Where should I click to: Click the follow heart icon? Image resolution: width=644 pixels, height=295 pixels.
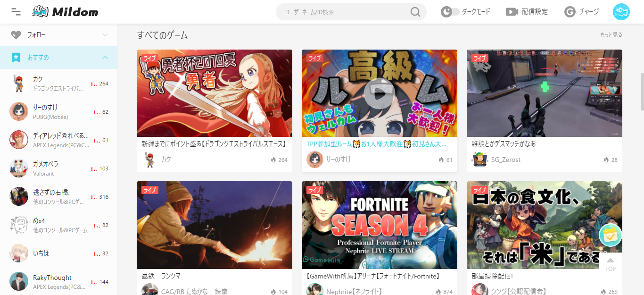pos(16,35)
